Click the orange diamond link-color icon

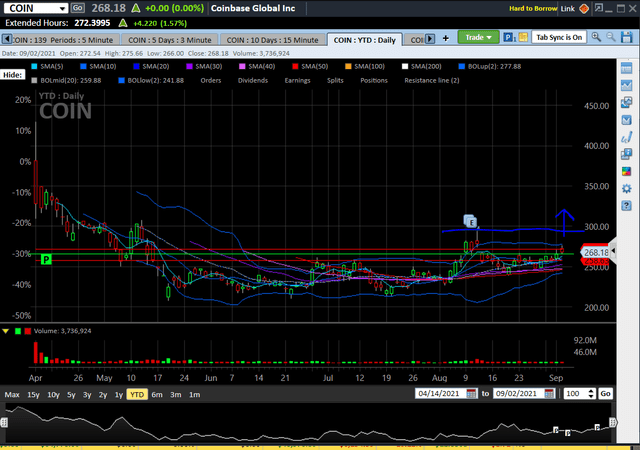pos(584,9)
